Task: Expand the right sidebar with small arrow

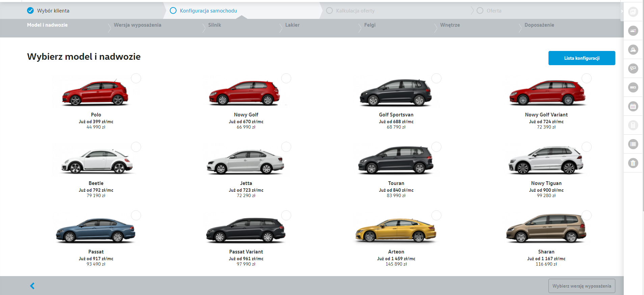Action: [622, 11]
